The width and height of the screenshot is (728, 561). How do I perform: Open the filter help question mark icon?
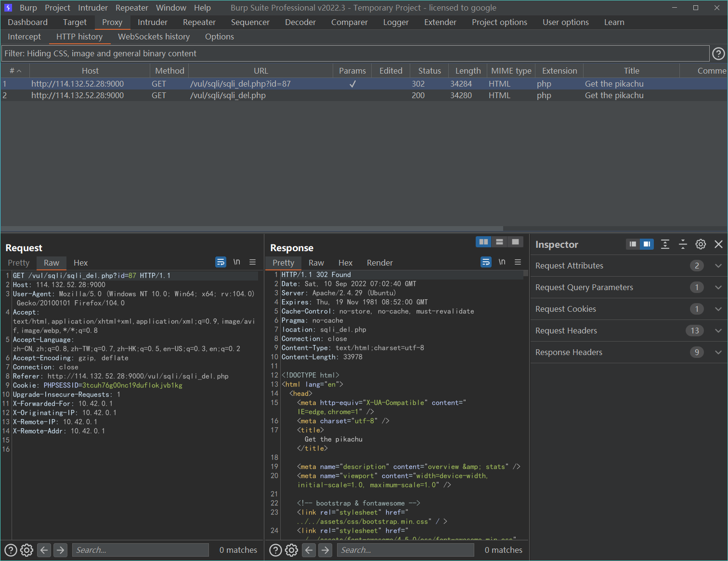coord(718,53)
